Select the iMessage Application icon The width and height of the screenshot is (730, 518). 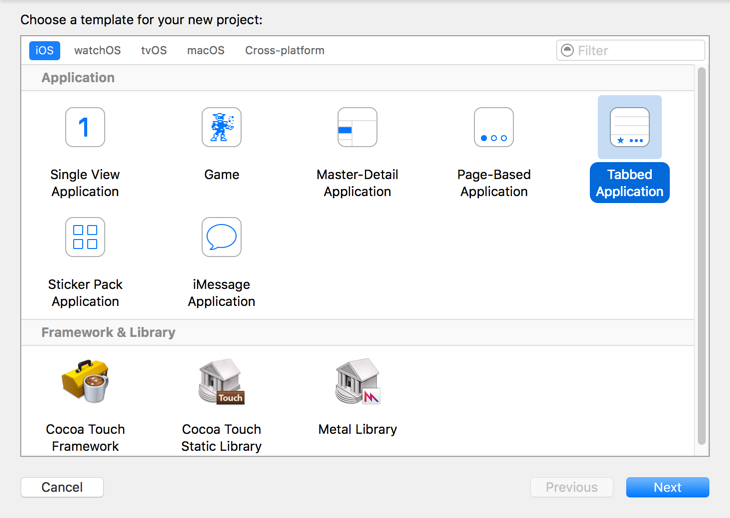coord(221,238)
